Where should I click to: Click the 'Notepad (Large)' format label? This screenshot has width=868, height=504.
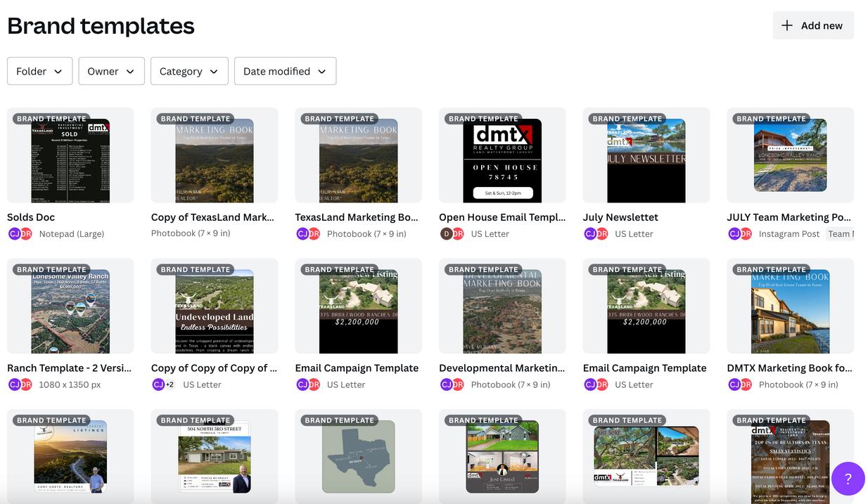[x=72, y=234]
